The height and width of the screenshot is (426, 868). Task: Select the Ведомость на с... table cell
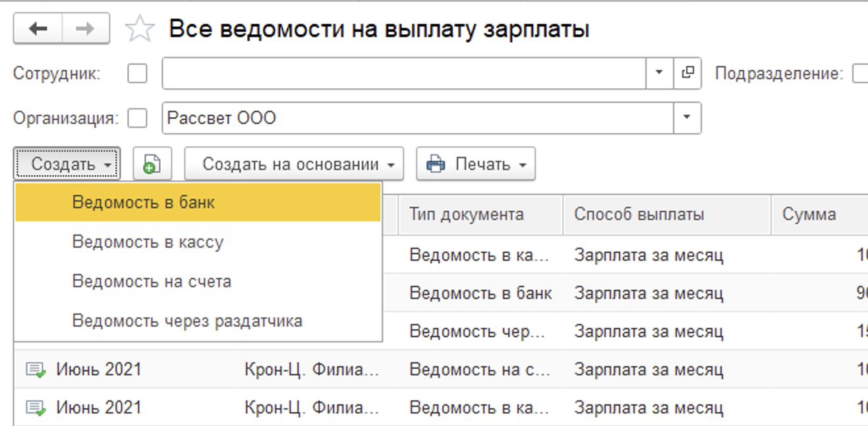pos(480,370)
